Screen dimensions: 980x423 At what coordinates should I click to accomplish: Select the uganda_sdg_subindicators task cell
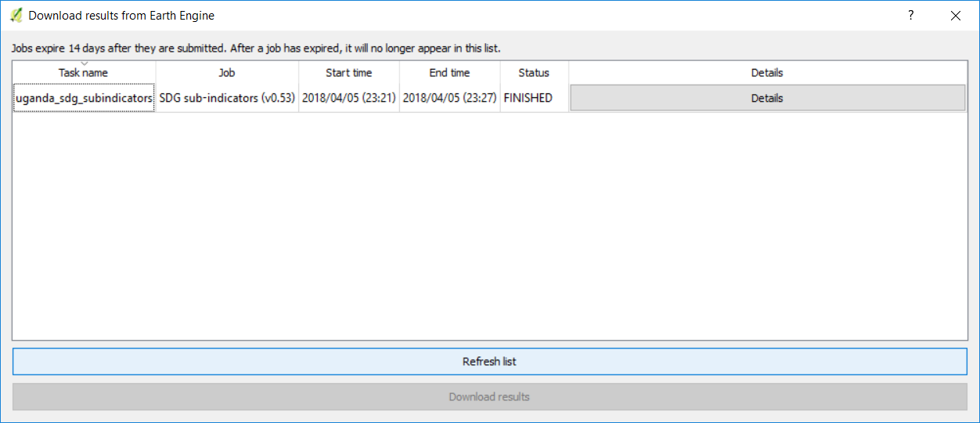(84, 98)
